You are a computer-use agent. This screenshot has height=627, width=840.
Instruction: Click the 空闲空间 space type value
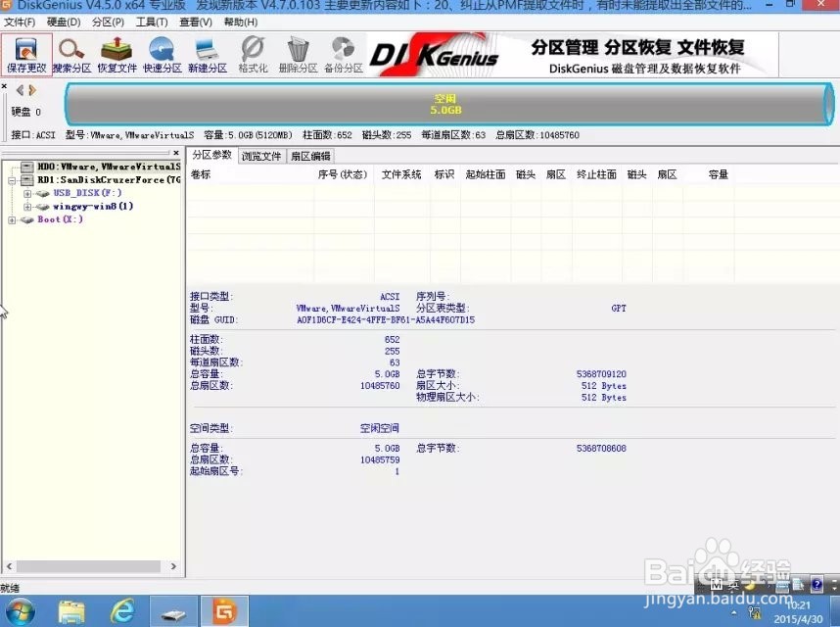click(379, 428)
